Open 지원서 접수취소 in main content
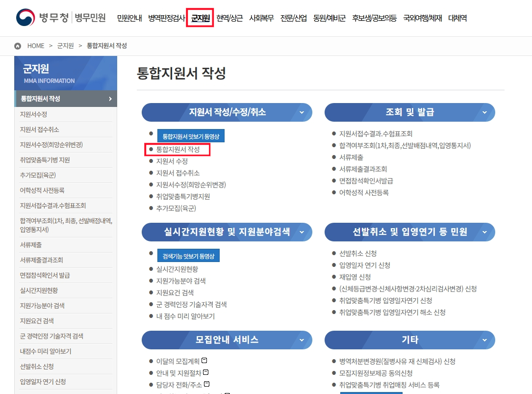532x394 pixels. (178, 173)
